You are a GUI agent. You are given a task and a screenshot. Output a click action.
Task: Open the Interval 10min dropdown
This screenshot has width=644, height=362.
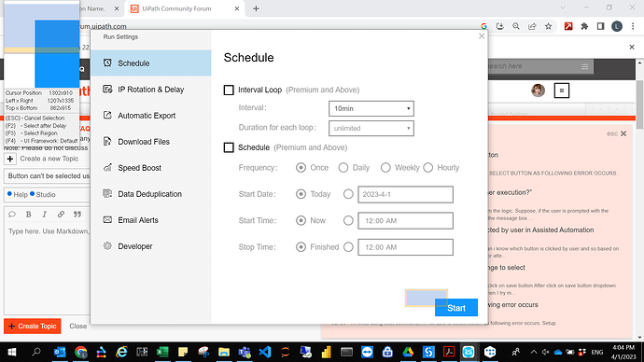click(x=371, y=108)
